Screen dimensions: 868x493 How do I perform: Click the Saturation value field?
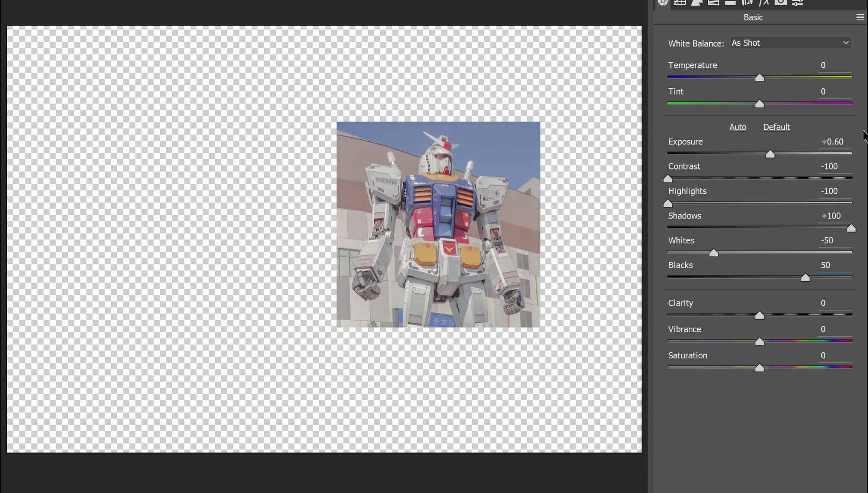(x=835, y=356)
